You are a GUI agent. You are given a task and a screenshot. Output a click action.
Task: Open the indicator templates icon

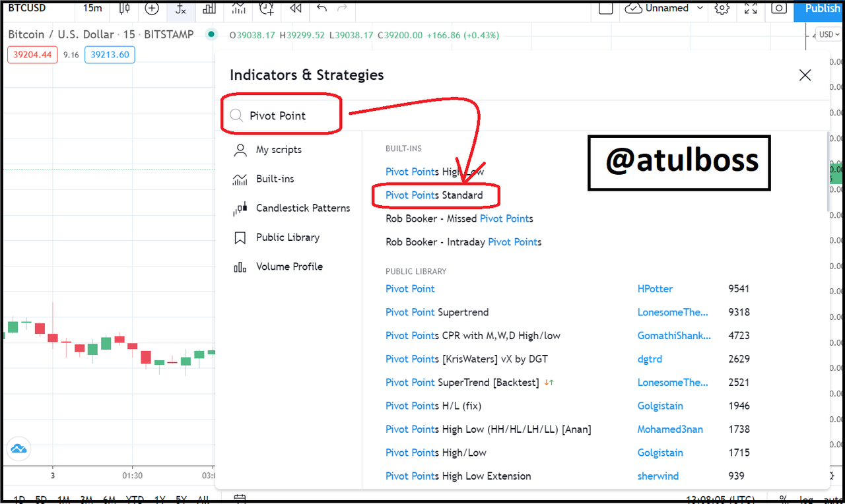pyautogui.click(x=238, y=8)
